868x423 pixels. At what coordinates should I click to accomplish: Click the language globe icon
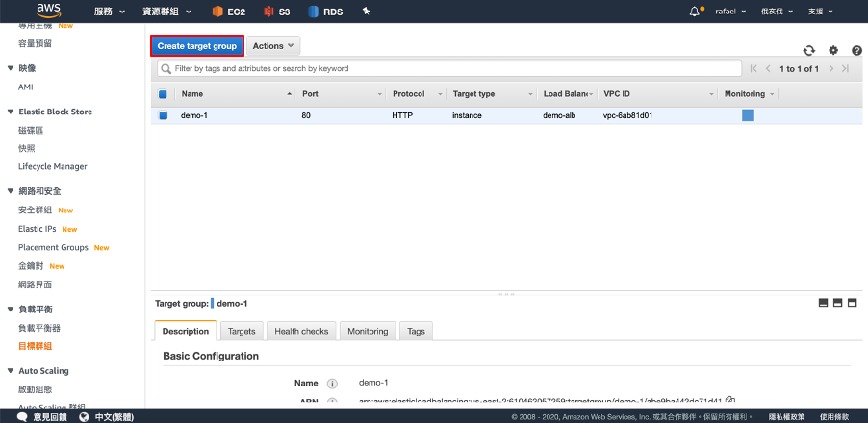[x=84, y=417]
